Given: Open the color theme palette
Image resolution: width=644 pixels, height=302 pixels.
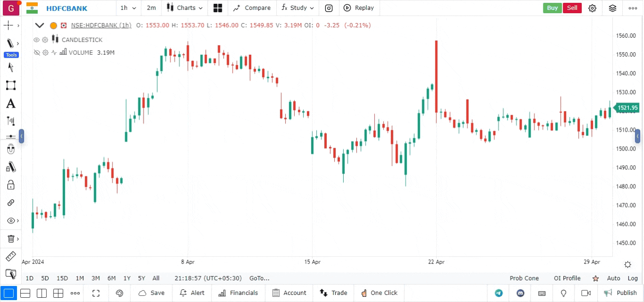Looking at the screenshot, I should 119,293.
